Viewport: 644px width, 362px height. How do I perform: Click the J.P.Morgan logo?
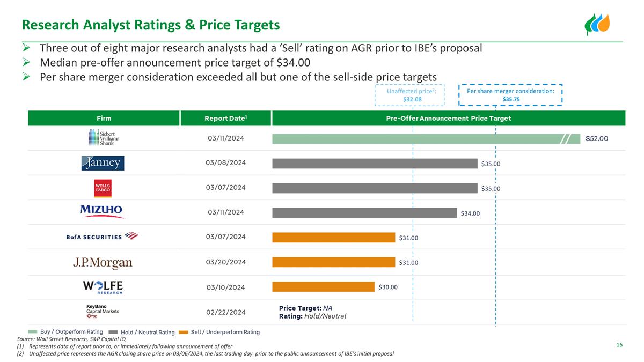(x=103, y=263)
